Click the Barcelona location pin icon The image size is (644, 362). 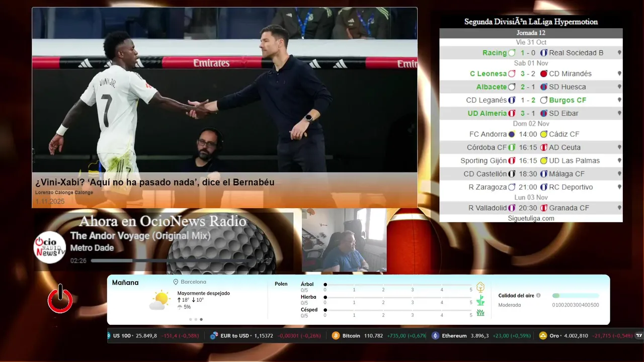point(176,282)
